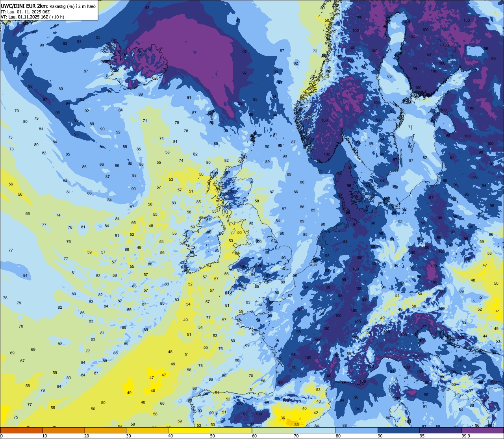Click the light blue legend swatch between 70 and 80
The height and width of the screenshot is (439, 504).
click(315, 430)
